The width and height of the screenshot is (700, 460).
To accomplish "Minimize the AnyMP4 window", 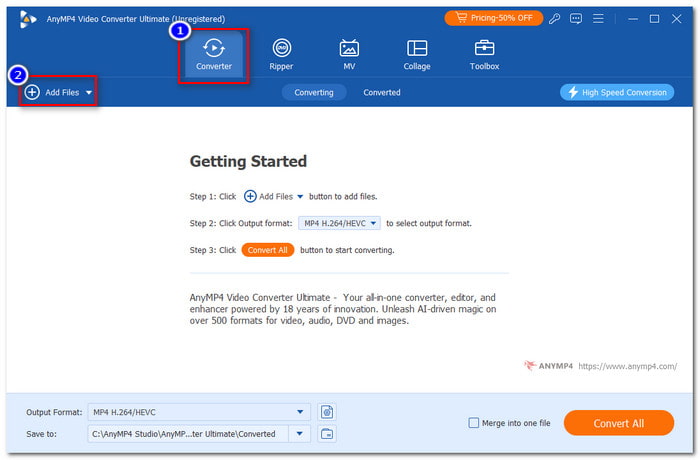I will [x=633, y=19].
